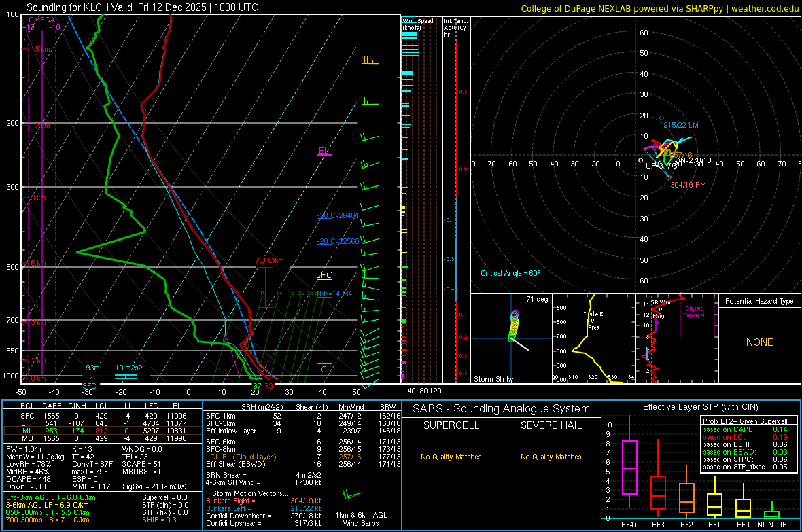Click the SARS - Sounding Analogue System heading

(501, 409)
